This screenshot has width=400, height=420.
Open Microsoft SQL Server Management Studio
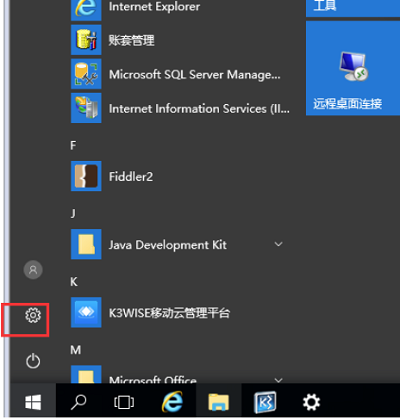tap(180, 74)
